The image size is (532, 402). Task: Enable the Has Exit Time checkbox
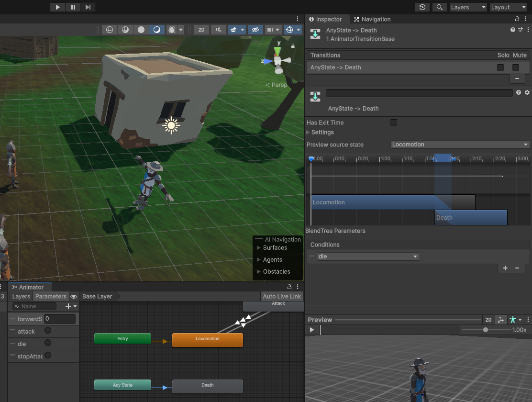tap(394, 123)
